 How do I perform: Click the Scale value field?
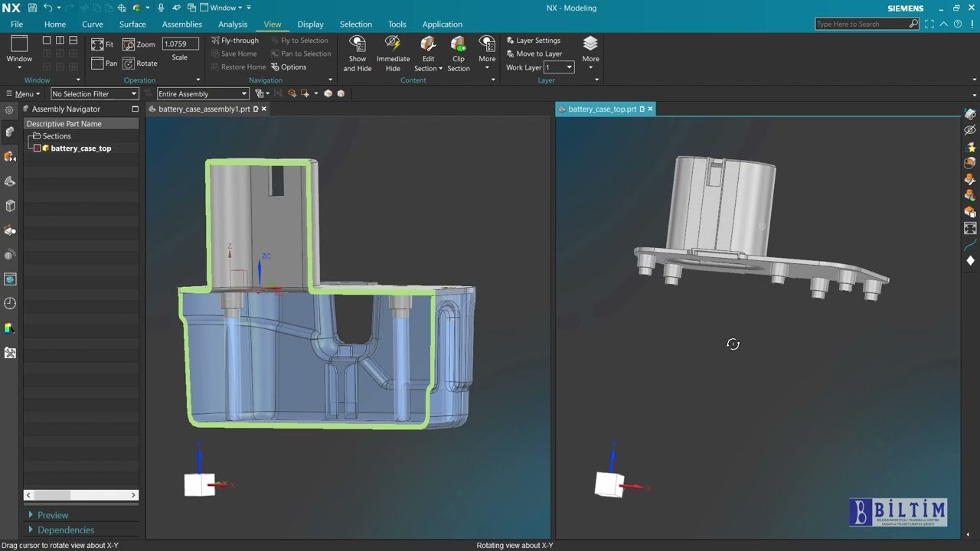pos(180,44)
